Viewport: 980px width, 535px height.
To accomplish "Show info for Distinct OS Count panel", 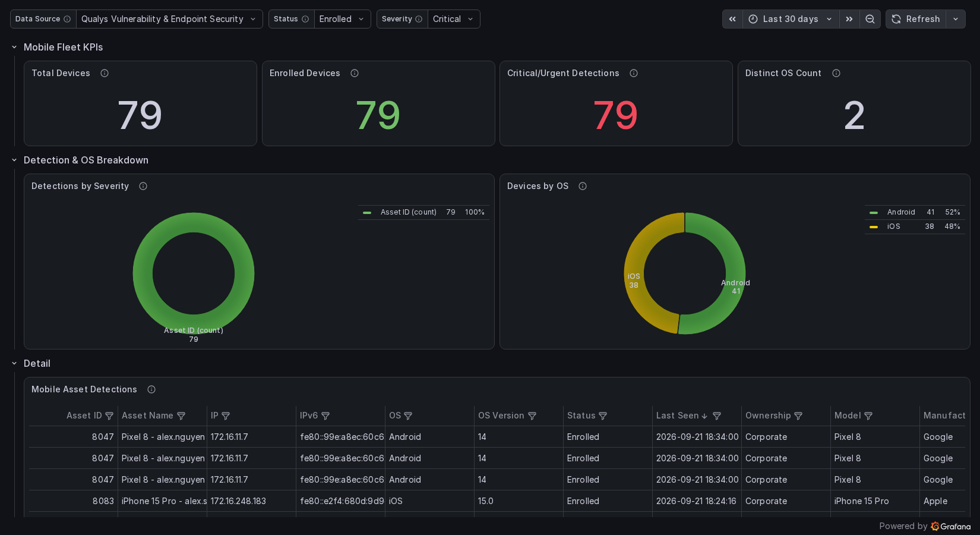I will click(836, 73).
